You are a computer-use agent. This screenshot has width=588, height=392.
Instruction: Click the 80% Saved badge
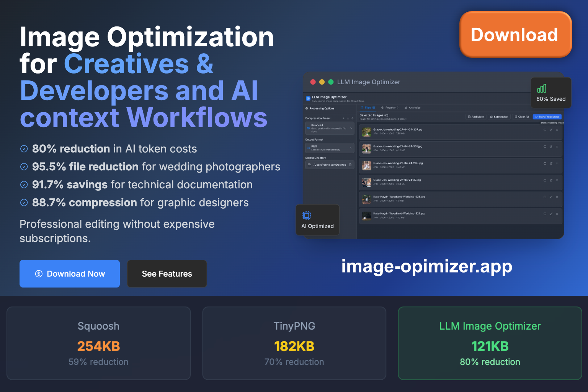coord(551,93)
